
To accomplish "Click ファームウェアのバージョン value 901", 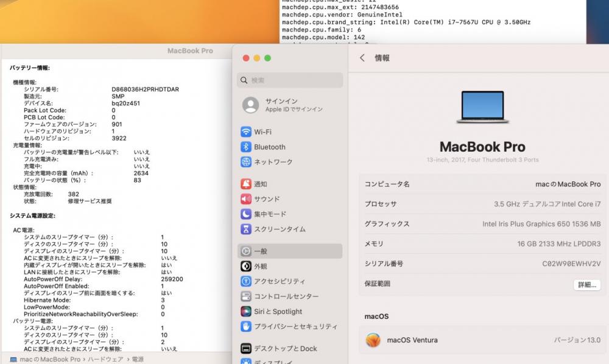I will tap(116, 124).
